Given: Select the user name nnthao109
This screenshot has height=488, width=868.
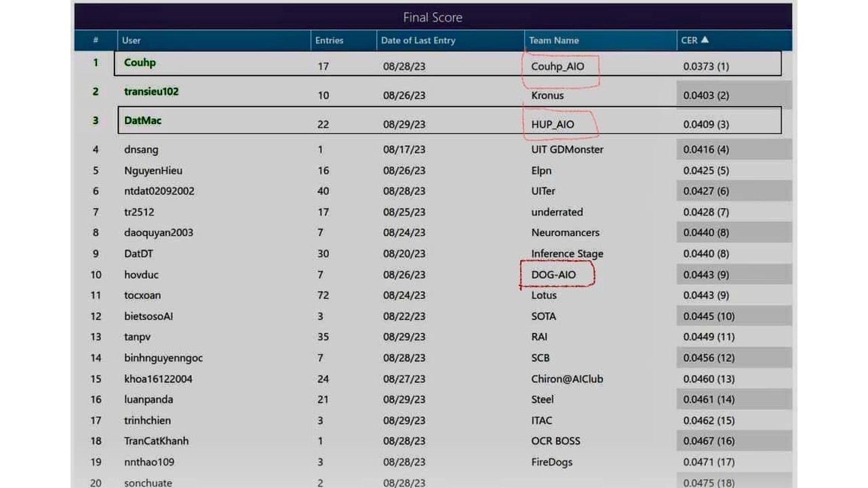Looking at the screenshot, I should pyautogui.click(x=149, y=462).
